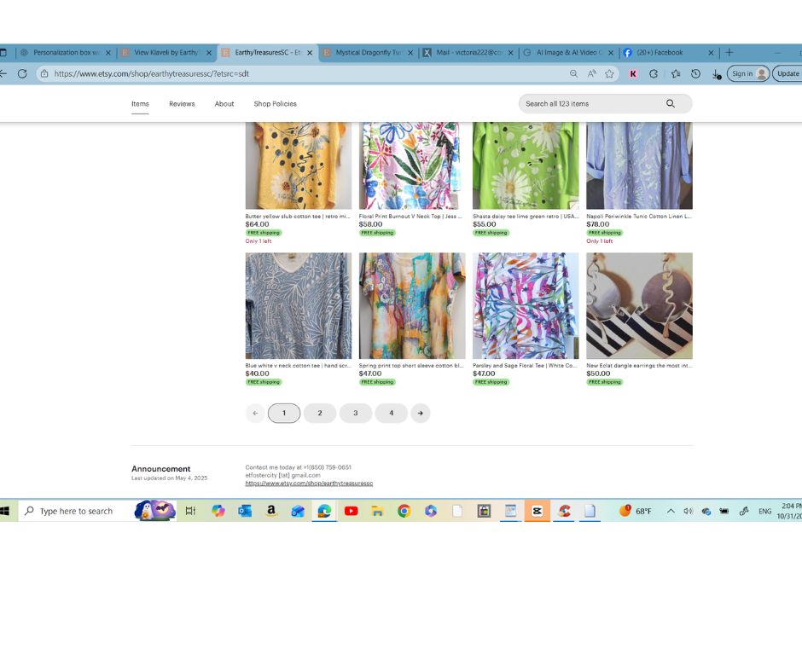The image size is (802, 672).
Task: Click the 68°F weather widget
Action: (x=636, y=511)
